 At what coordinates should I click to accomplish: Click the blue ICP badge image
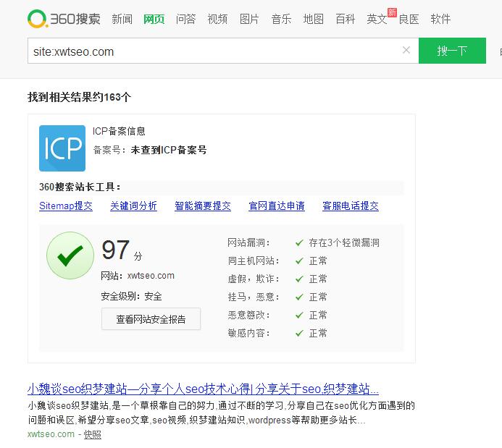tap(62, 148)
